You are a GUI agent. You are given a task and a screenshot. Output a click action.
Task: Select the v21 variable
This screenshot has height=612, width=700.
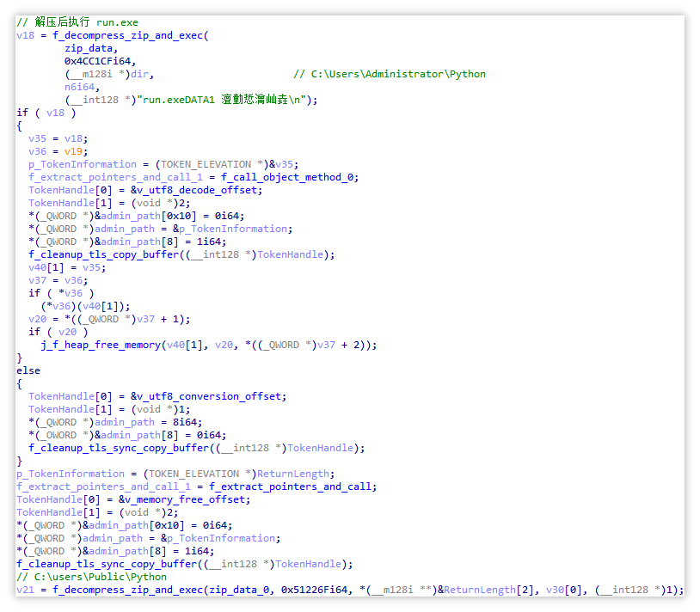point(26,591)
